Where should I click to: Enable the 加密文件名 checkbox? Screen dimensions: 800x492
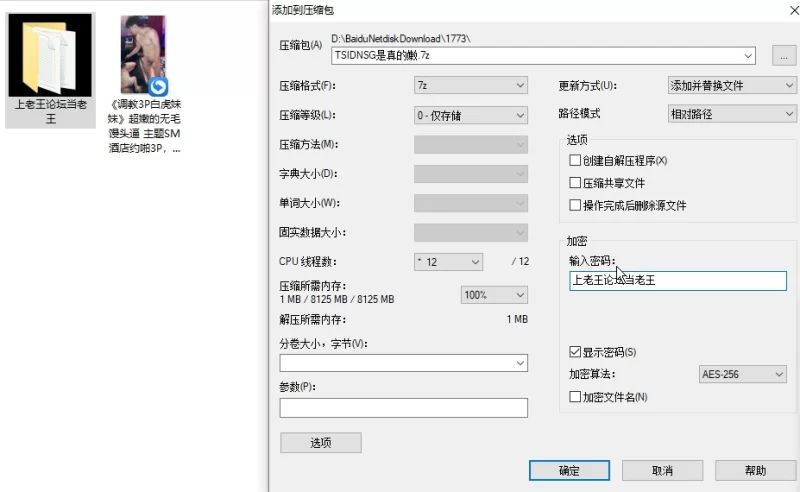click(x=575, y=397)
